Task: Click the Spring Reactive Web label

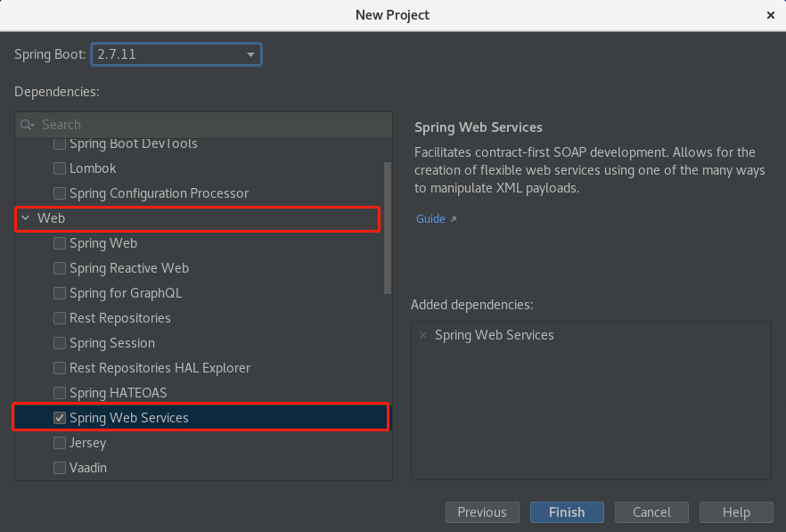Action: point(129,268)
